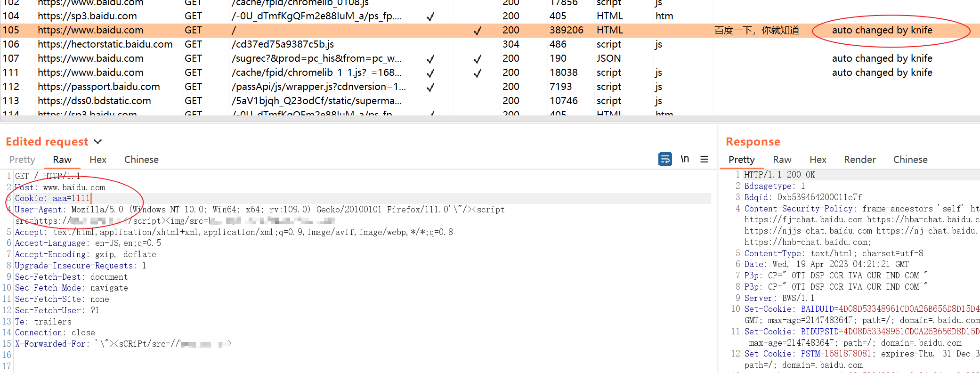Image resolution: width=980 pixels, height=373 pixels.
Task: Click the Sec-Fetch-Mode: navigate line
Action: pyautogui.click(x=71, y=288)
